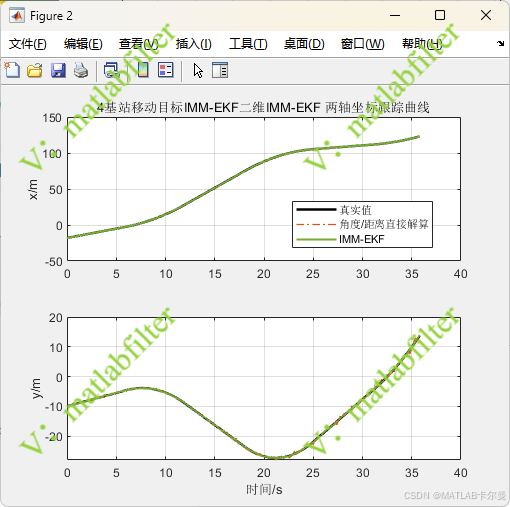Click the -50 tick label on the top plot
Screen dimensions: 510x507
coord(54,262)
